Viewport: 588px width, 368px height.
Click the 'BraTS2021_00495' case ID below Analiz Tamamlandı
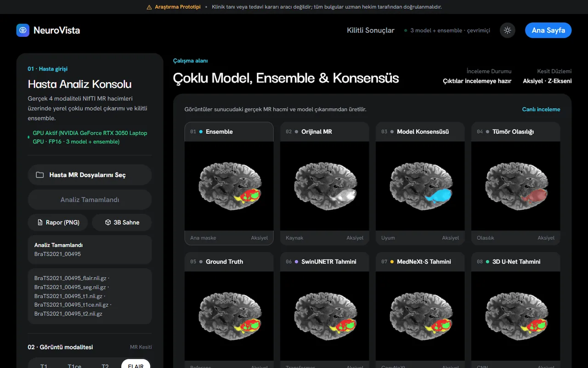[57, 254]
